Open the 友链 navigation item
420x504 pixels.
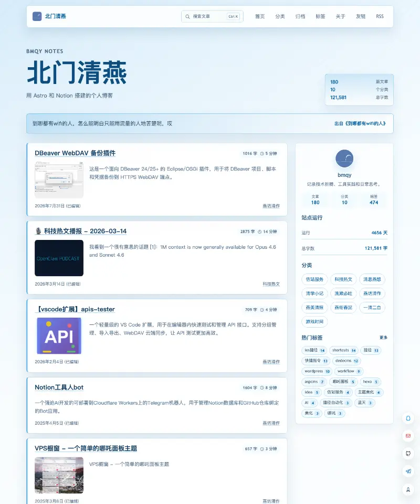[361, 16]
